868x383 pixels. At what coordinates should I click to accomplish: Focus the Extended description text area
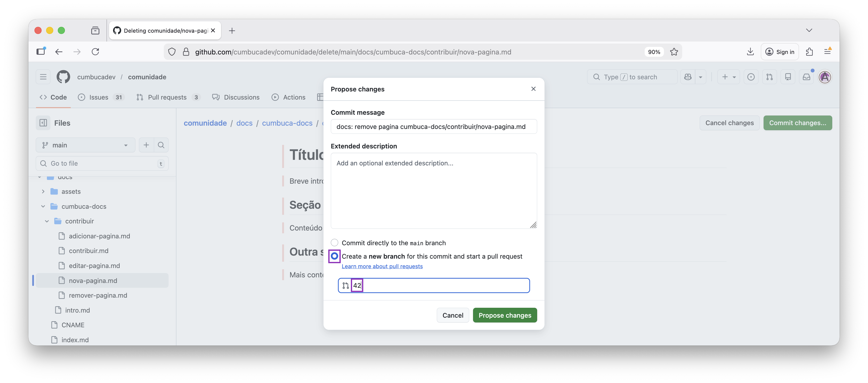pyautogui.click(x=434, y=191)
